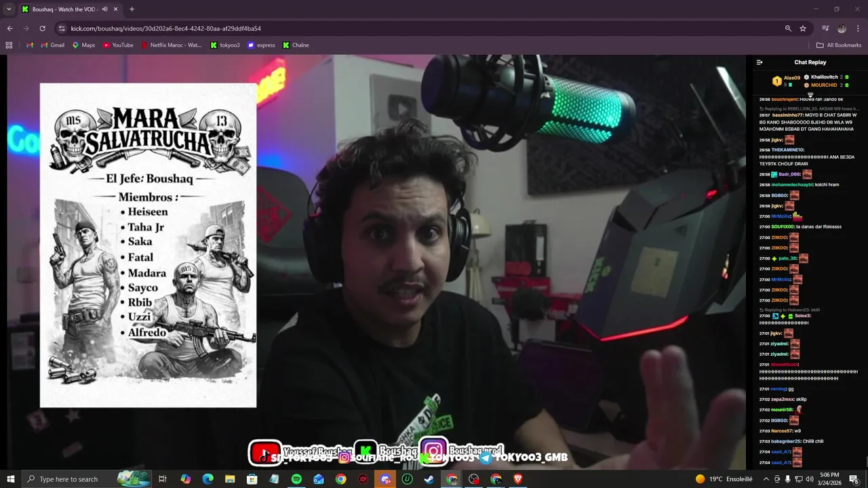Open a new browser tab
The width and height of the screenshot is (868, 488).
pyautogui.click(x=132, y=9)
